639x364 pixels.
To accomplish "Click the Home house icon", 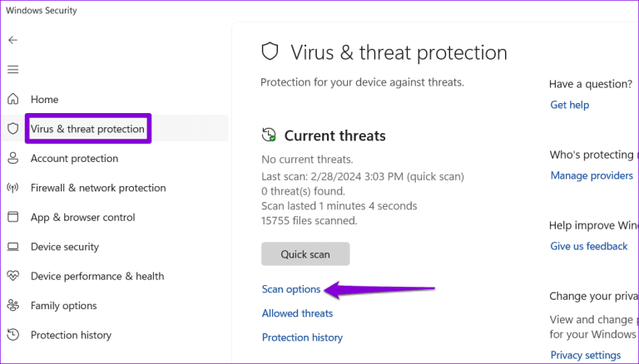I will (13, 99).
